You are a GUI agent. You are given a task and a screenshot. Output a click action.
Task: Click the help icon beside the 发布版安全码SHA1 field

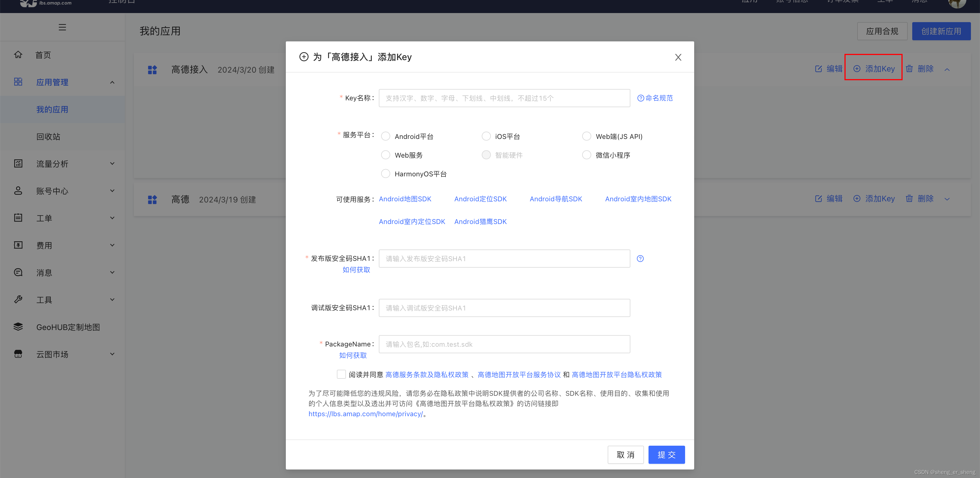[640, 259]
